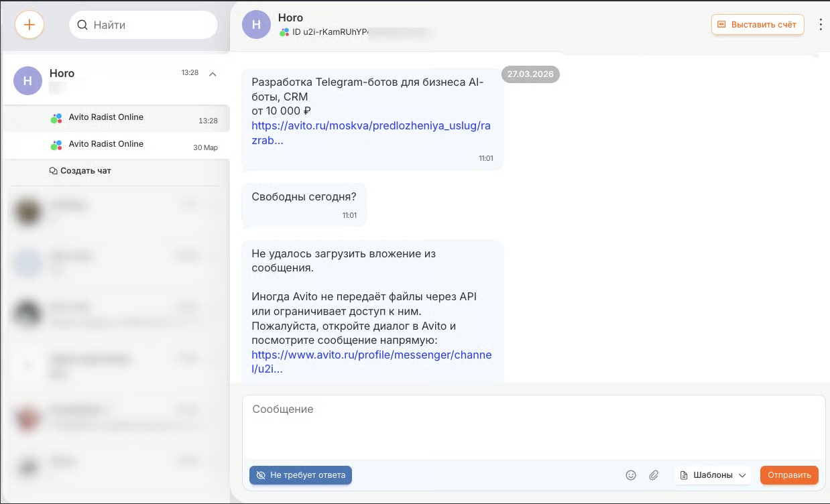Viewport: 830px width, 504px height.
Task: Click the speech bubble icon beside Создать чат
Action: click(x=54, y=171)
